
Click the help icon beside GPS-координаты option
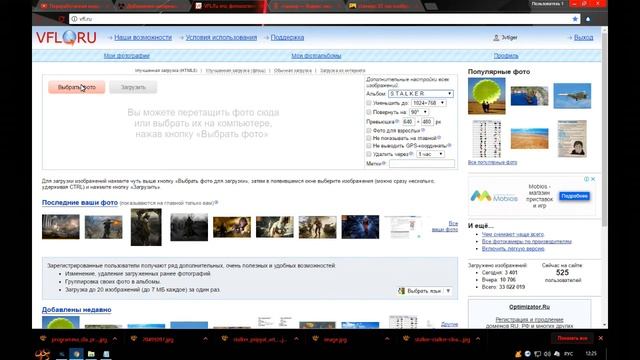pos(449,145)
